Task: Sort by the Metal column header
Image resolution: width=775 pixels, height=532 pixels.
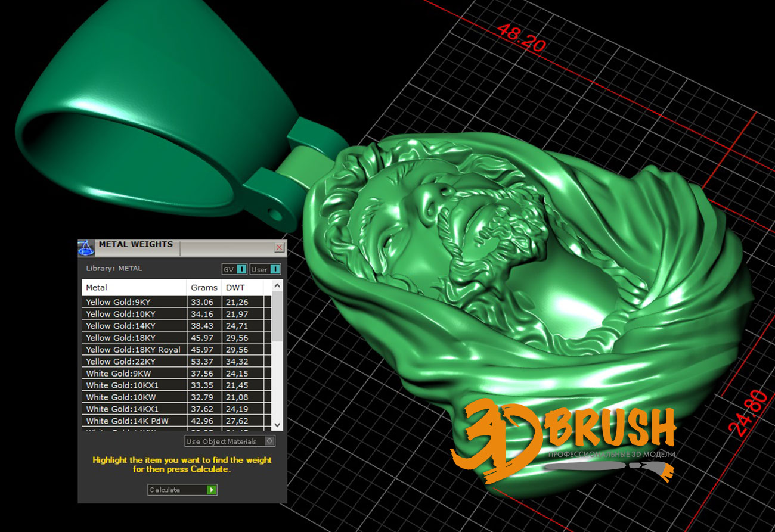Action: (134, 287)
